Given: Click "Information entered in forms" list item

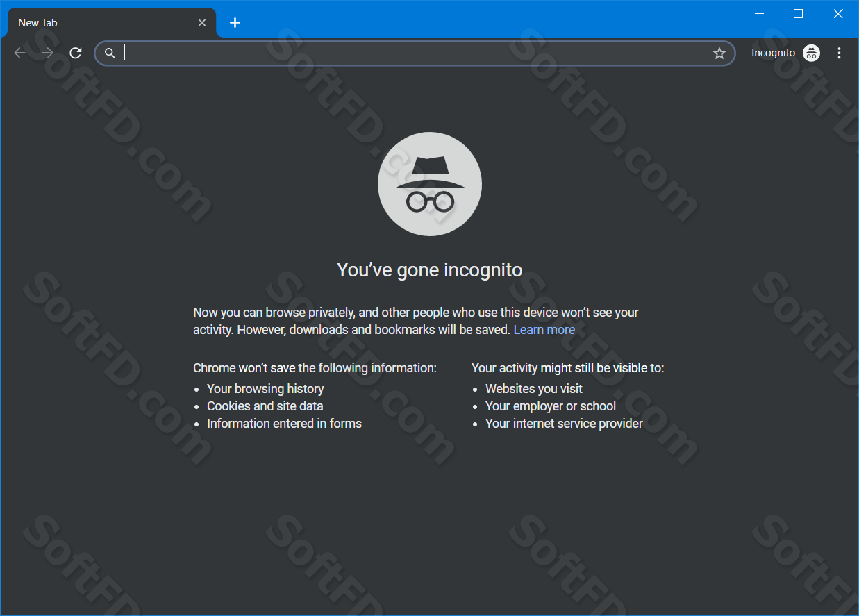Looking at the screenshot, I should pos(284,424).
